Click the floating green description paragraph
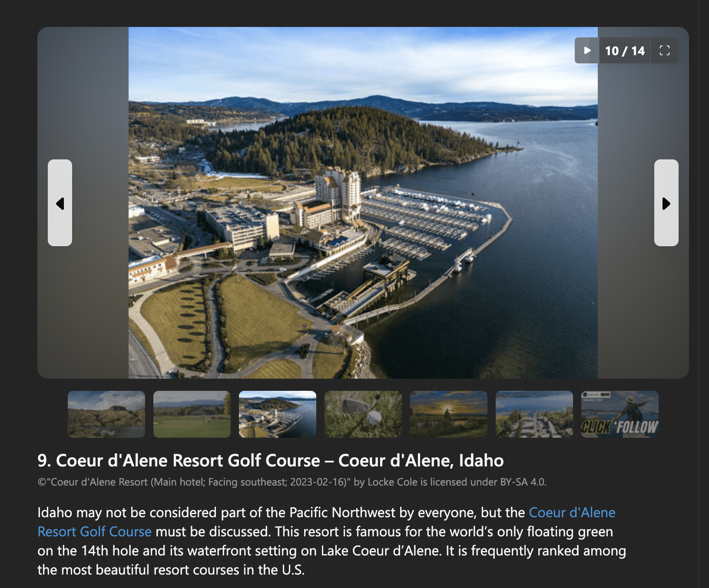The image size is (709, 588). pos(331,541)
